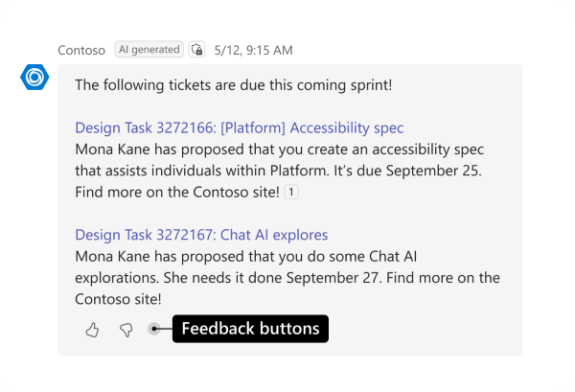Screen dimensions: 575x392
Task: Click the Contoso sender name
Action: tap(81, 50)
